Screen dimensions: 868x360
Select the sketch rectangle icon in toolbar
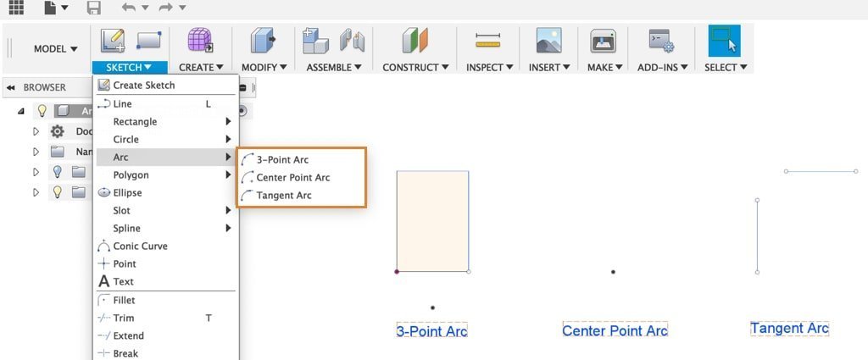tap(148, 41)
